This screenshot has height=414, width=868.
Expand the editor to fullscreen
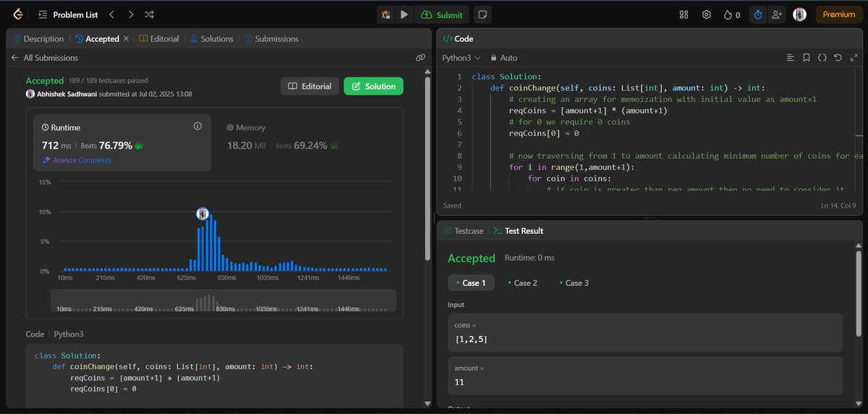(x=853, y=57)
